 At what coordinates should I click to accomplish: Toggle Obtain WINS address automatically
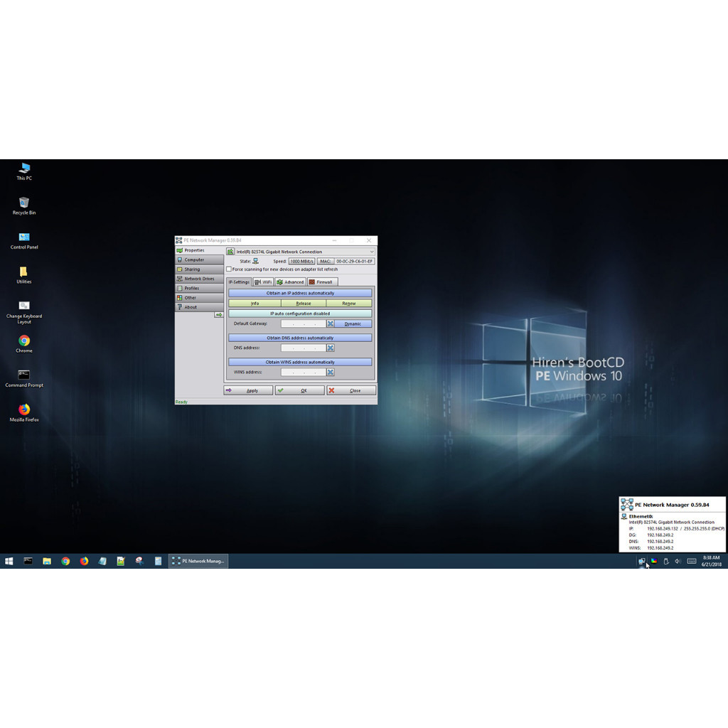(x=300, y=362)
